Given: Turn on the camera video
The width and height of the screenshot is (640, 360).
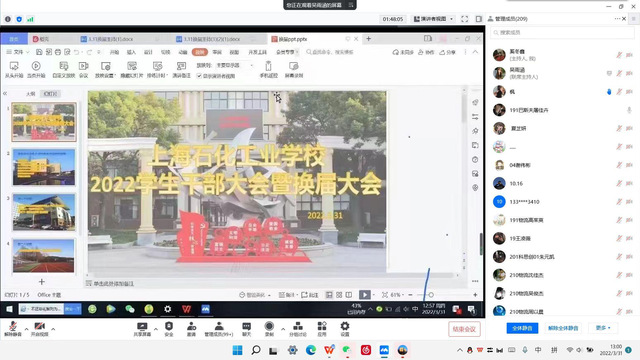Looking at the screenshot, I should tap(40, 329).
